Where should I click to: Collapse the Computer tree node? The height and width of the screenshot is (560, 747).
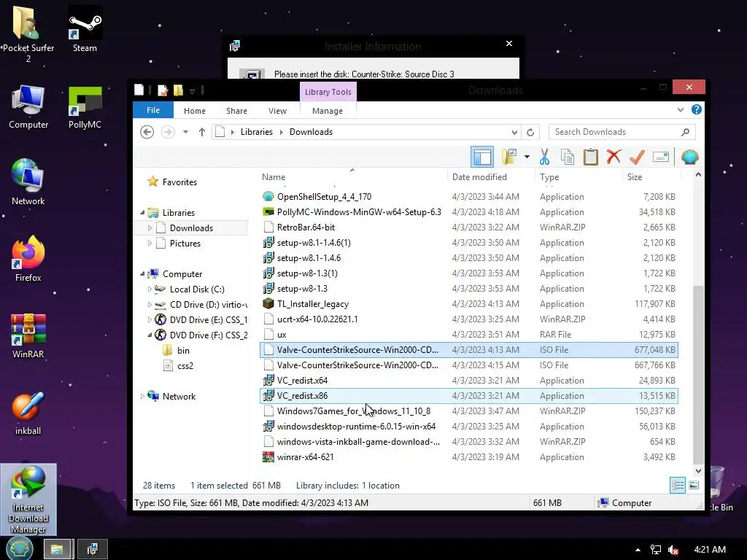pyautogui.click(x=142, y=274)
